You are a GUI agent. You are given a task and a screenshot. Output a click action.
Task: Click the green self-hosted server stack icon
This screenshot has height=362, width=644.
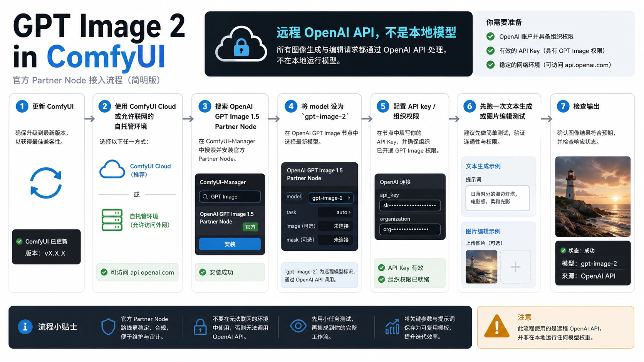(x=112, y=220)
